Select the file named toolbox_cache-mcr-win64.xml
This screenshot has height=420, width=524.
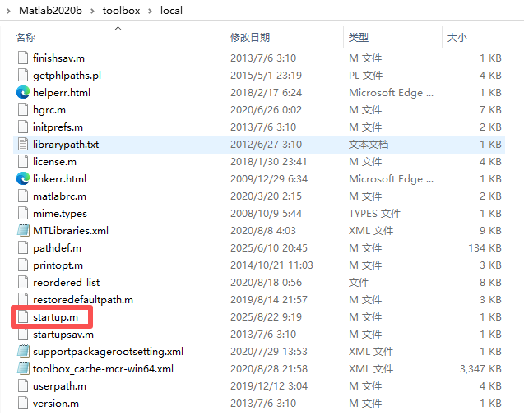[x=104, y=369]
